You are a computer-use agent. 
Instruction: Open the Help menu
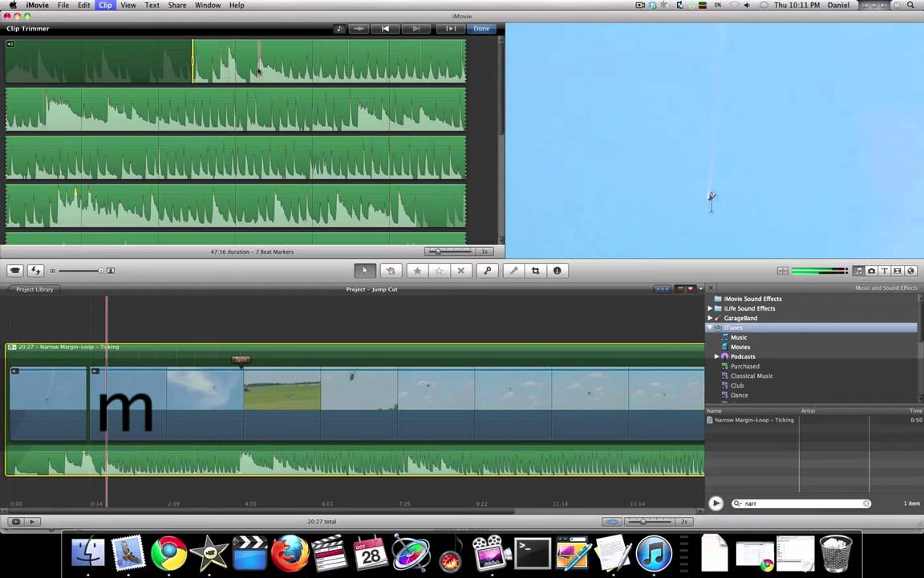237,5
